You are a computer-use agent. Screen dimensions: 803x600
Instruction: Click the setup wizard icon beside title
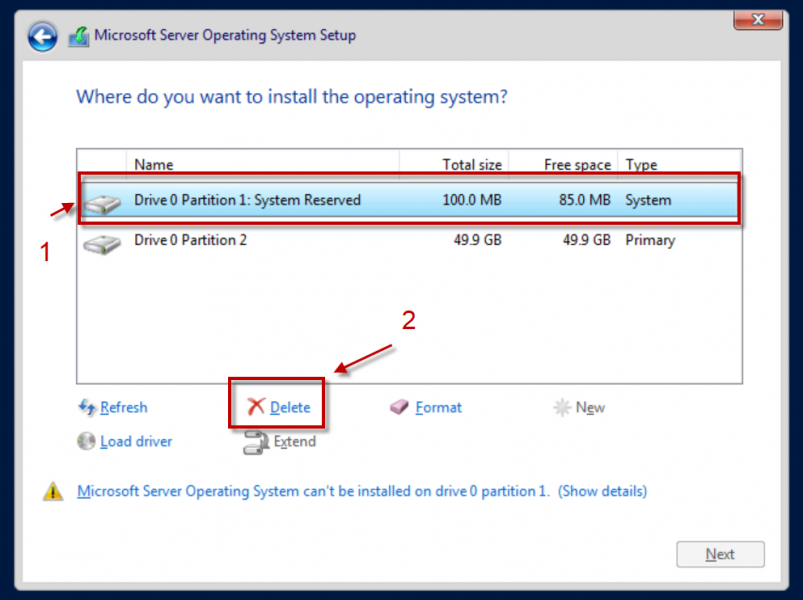(x=79, y=37)
